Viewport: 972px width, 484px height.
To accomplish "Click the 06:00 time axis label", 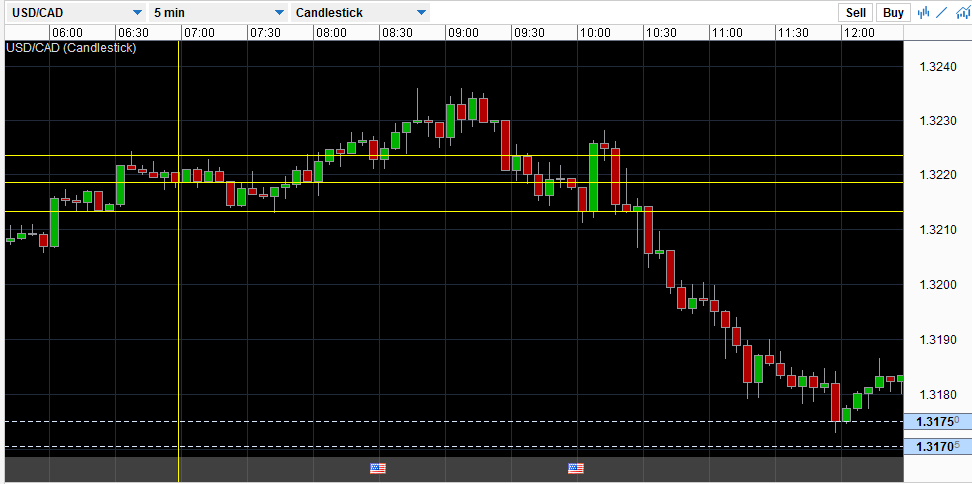I will click(67, 33).
